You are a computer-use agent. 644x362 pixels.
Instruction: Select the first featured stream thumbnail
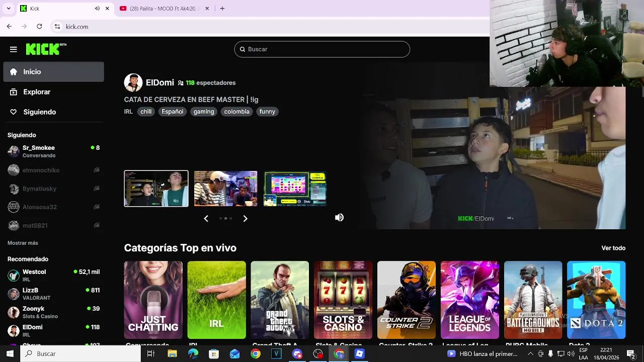156,189
